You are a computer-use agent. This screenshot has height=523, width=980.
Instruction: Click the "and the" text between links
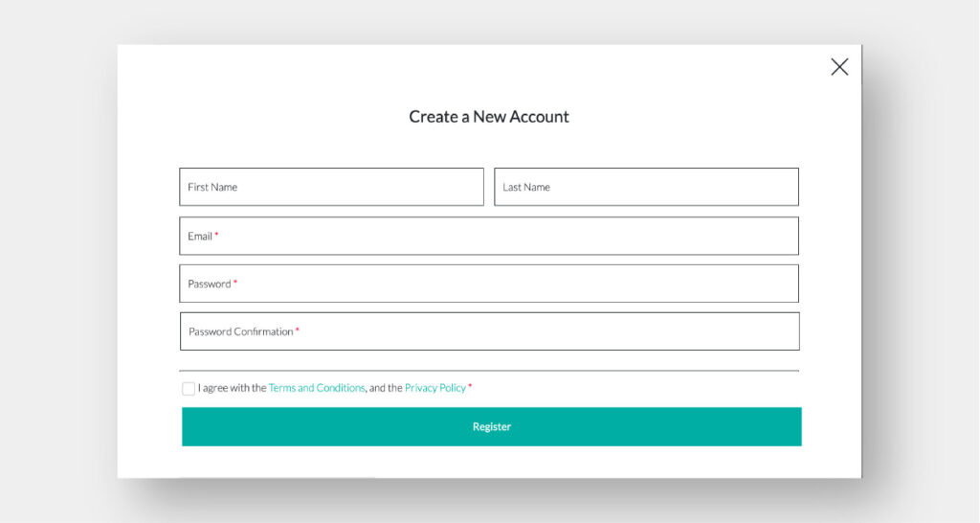386,388
